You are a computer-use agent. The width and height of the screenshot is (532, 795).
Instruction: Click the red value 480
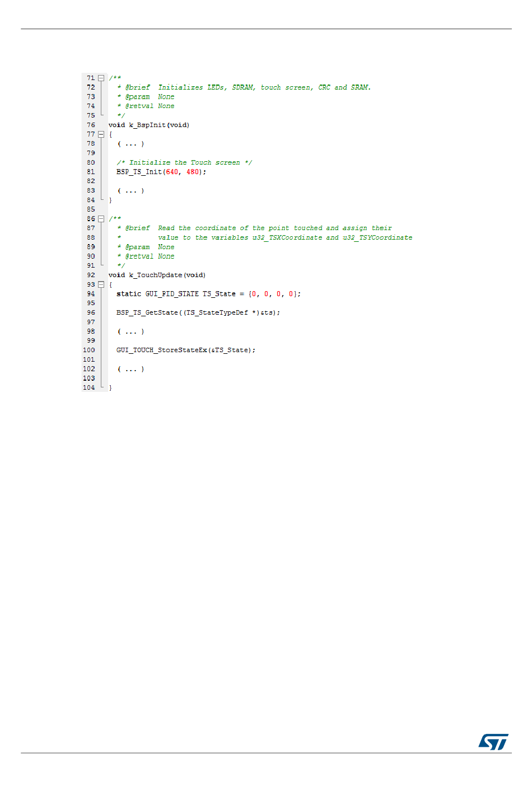tap(193, 172)
